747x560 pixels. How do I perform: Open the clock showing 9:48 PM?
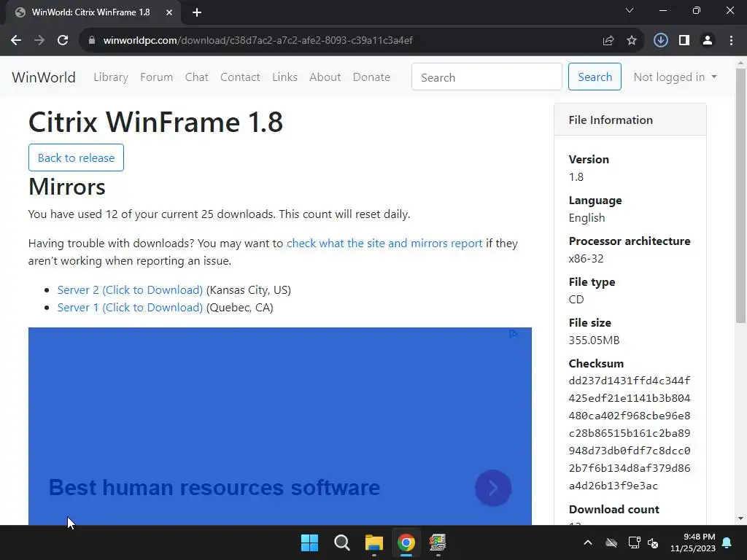(x=693, y=542)
